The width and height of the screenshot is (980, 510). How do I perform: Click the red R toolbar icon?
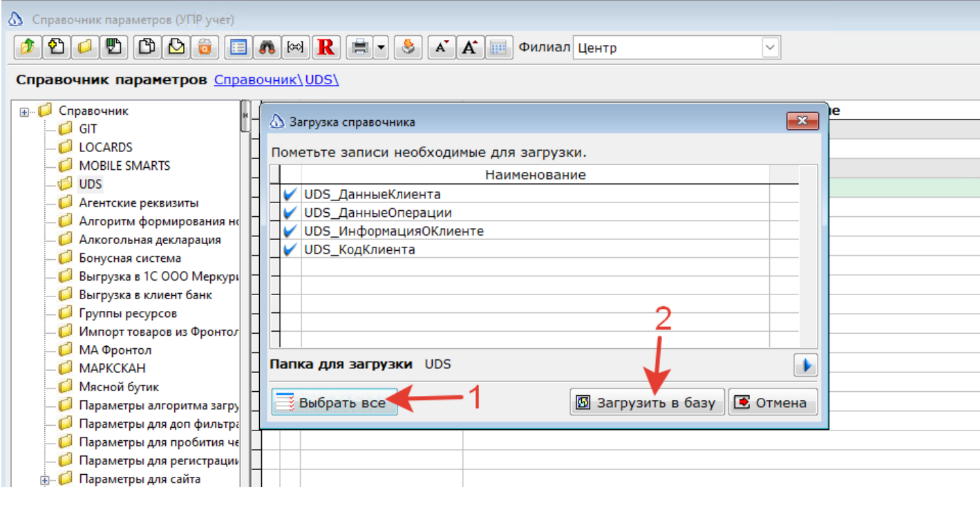pos(325,48)
